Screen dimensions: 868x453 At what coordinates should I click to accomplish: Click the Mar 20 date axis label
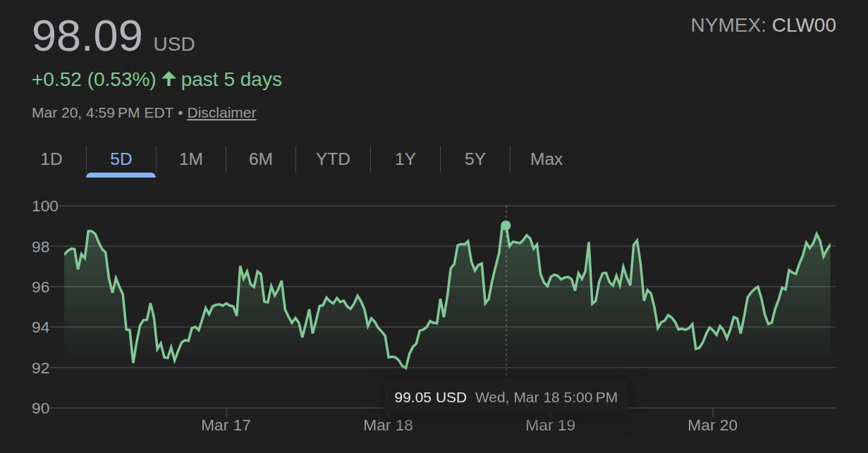click(x=712, y=425)
